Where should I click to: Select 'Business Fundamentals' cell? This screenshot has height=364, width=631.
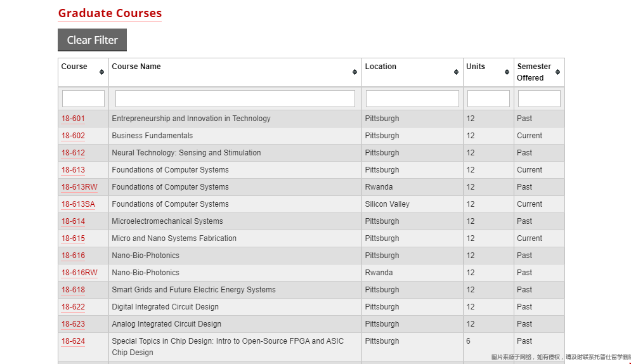pyautogui.click(x=235, y=136)
